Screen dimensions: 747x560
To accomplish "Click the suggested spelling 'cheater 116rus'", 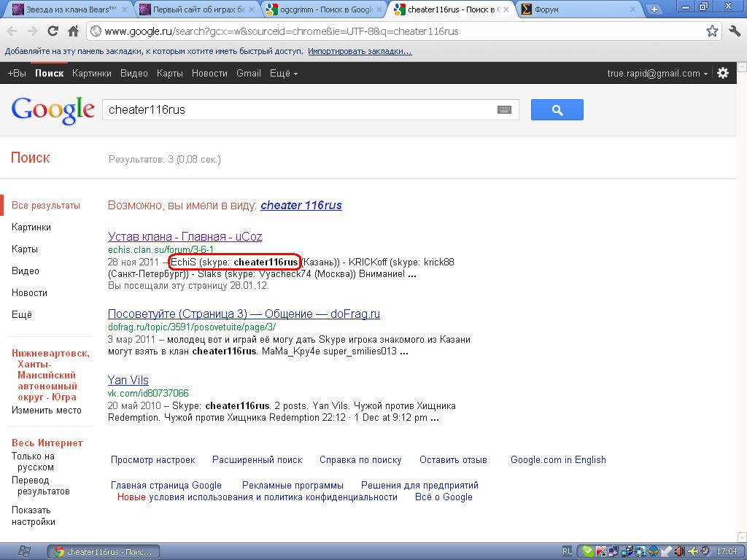I will pyautogui.click(x=301, y=205).
